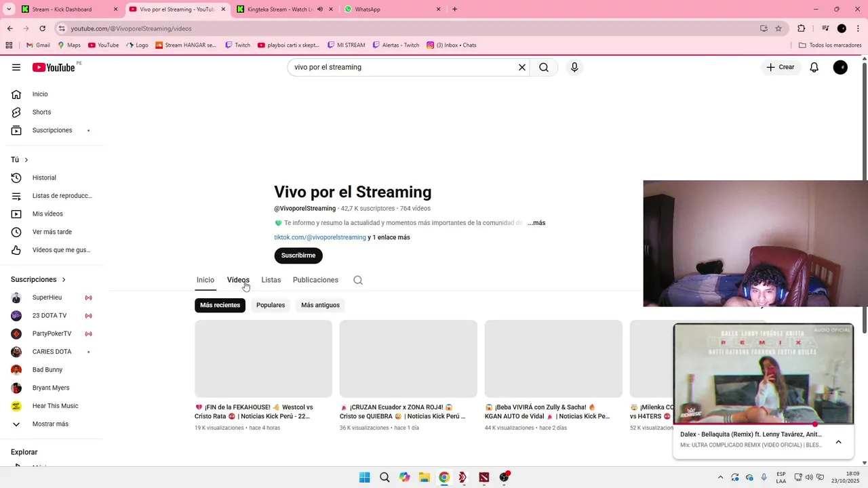Open OBS Studio from taskbar
This screenshot has height=488, width=868.
tap(504, 477)
